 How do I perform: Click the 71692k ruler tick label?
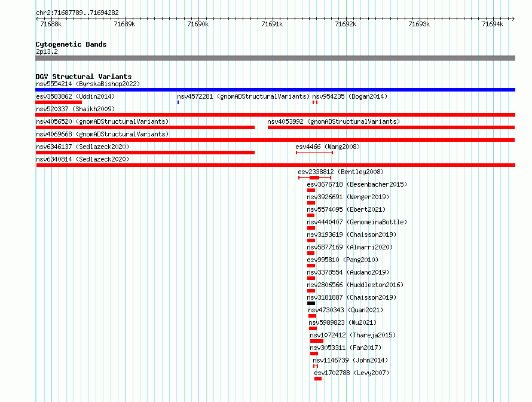click(346, 24)
